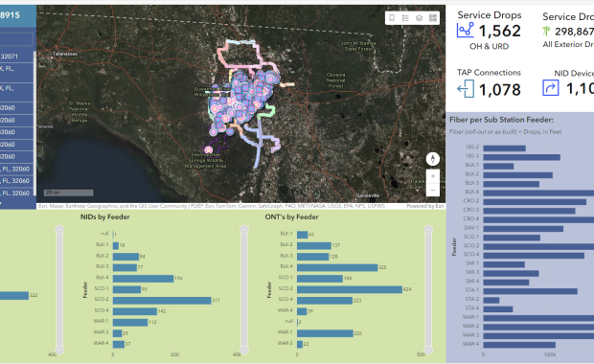Image resolution: width=594 pixels, height=364 pixels.
Task: Zoom in on the map
Action: (433, 176)
